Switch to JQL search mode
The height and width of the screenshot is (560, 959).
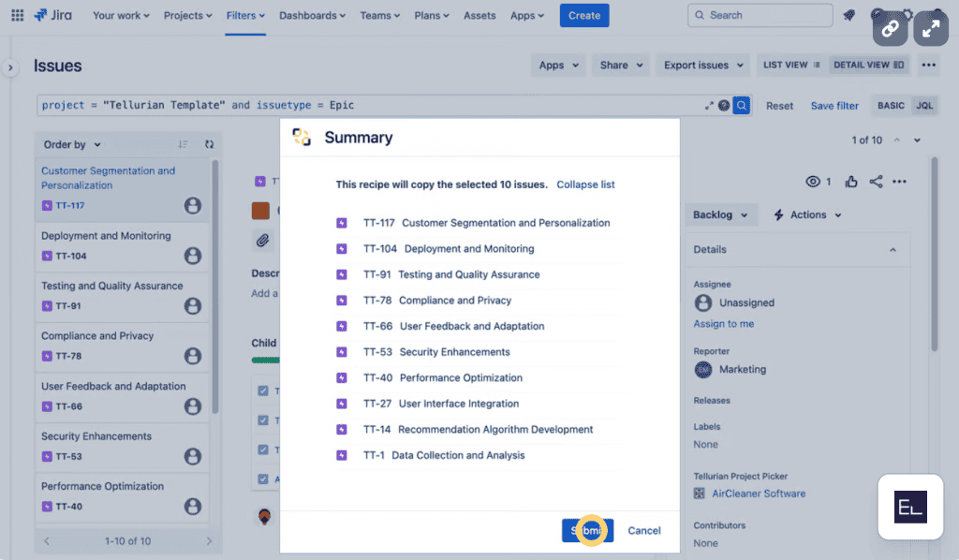(923, 106)
